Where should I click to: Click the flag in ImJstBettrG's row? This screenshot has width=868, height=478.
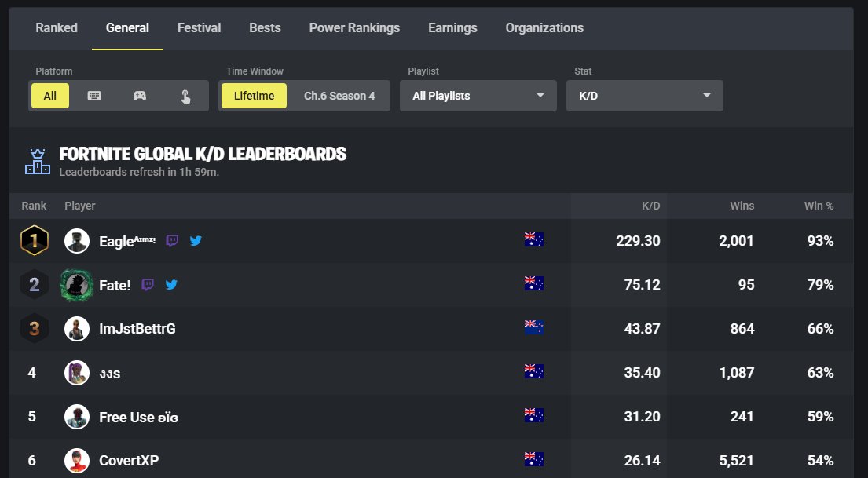click(x=533, y=327)
